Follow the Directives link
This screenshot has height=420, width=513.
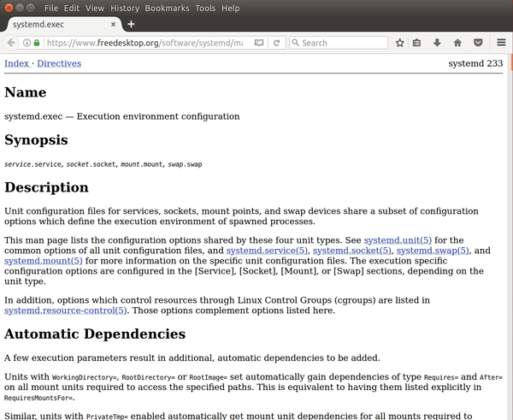(59, 63)
